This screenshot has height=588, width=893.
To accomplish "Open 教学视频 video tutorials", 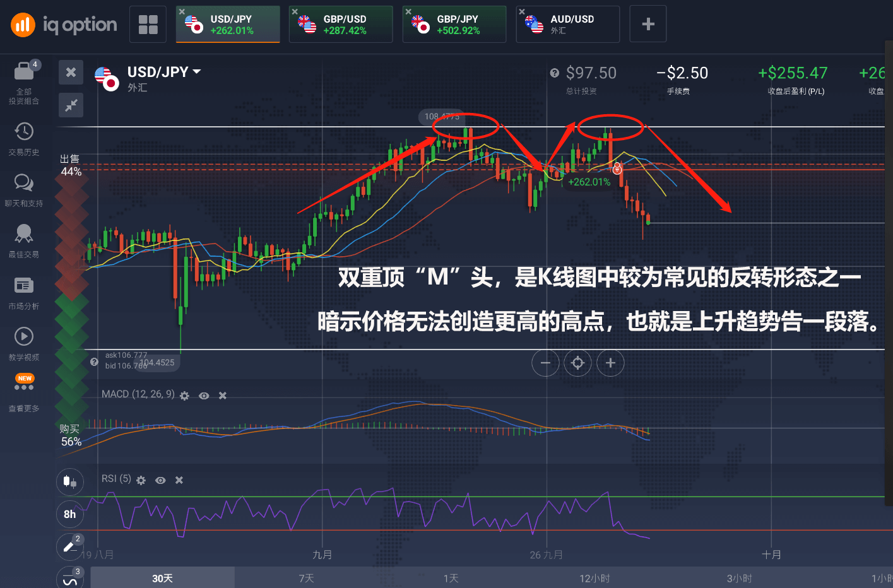I will click(24, 344).
